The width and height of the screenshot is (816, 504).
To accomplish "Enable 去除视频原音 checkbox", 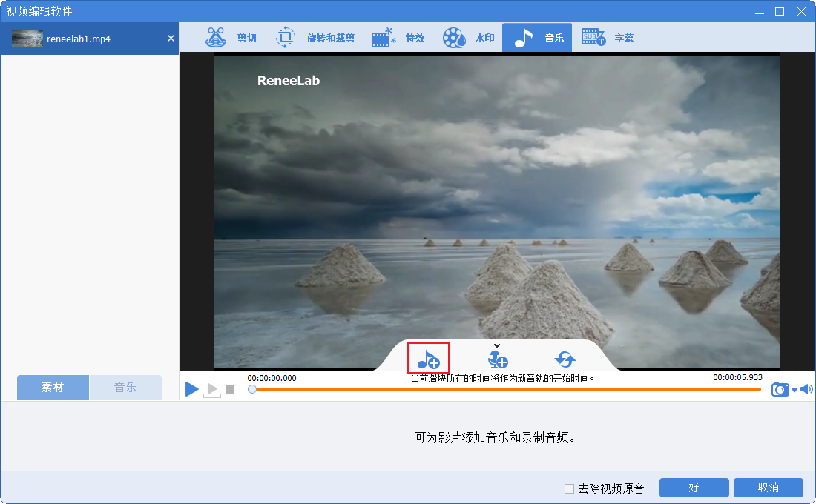I will tap(569, 488).
